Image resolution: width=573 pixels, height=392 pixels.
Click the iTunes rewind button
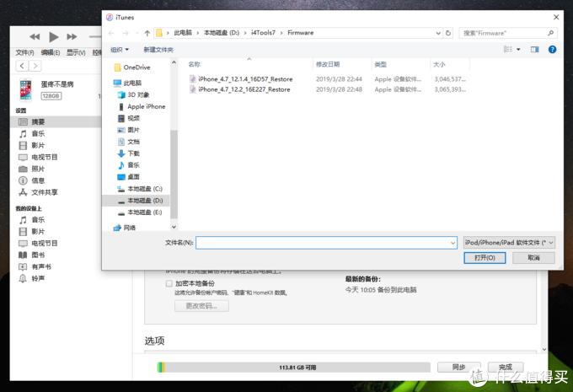tap(35, 36)
